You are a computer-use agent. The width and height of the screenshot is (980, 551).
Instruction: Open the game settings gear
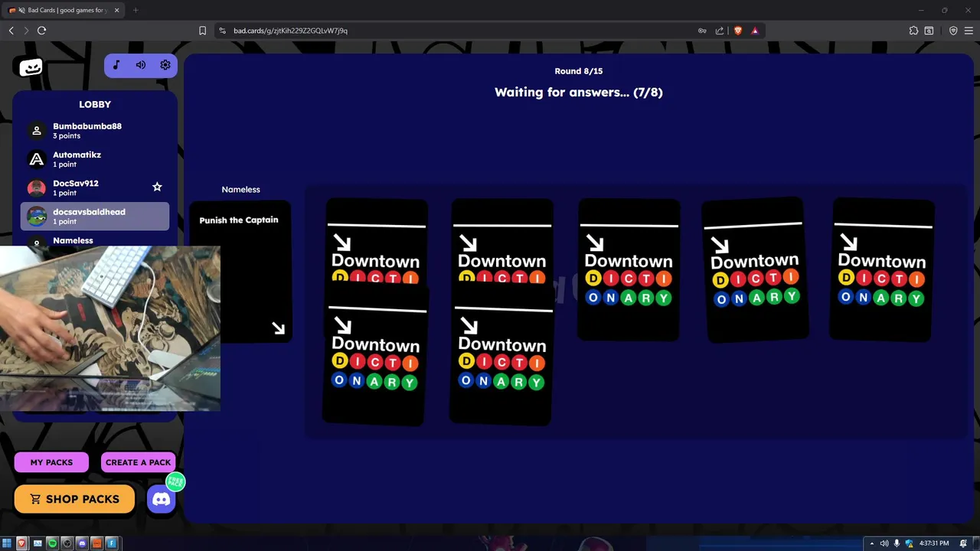click(x=165, y=65)
